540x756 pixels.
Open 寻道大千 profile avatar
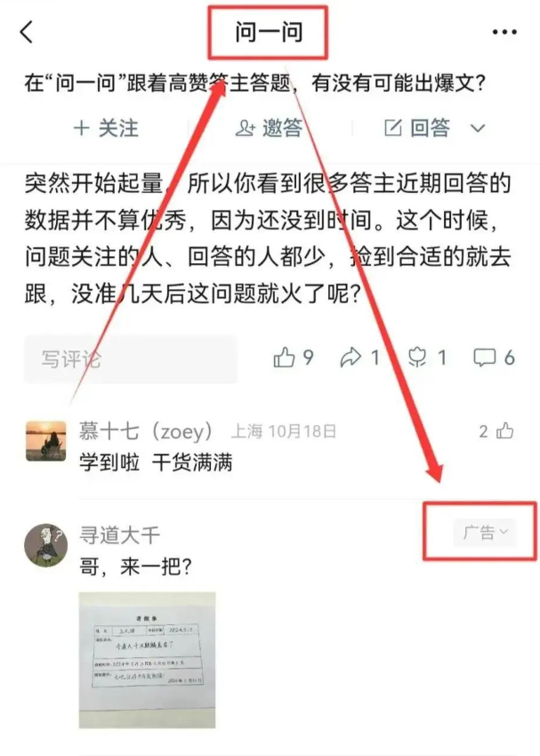45,545
